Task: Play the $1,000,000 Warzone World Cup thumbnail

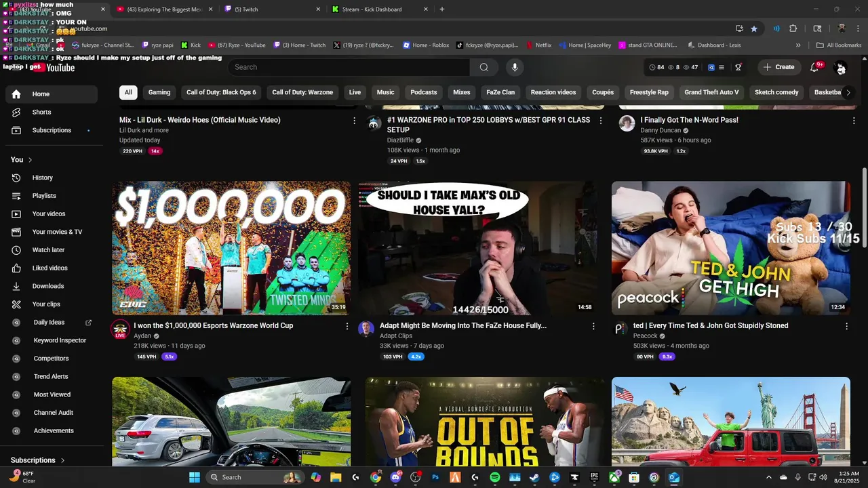Action: coord(231,248)
